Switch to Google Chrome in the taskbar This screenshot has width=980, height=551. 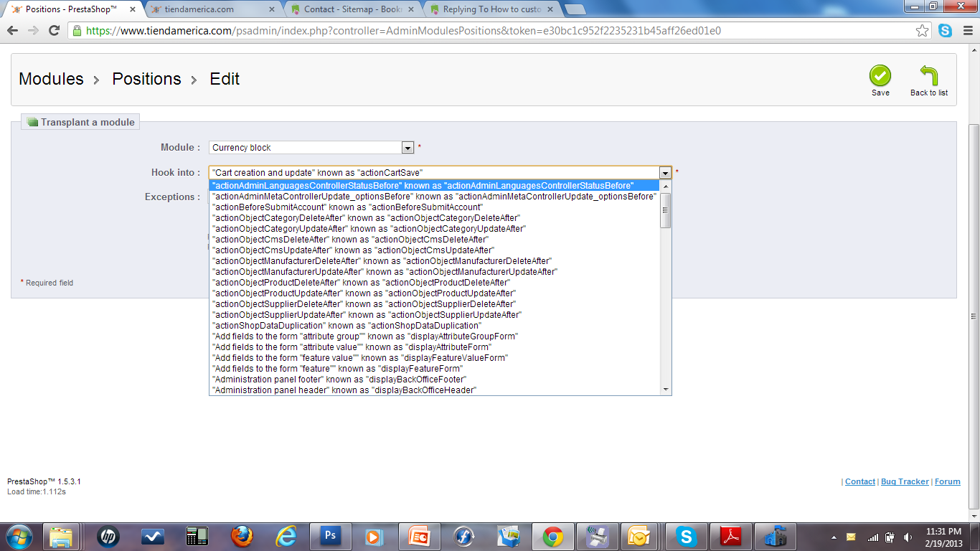coord(552,537)
